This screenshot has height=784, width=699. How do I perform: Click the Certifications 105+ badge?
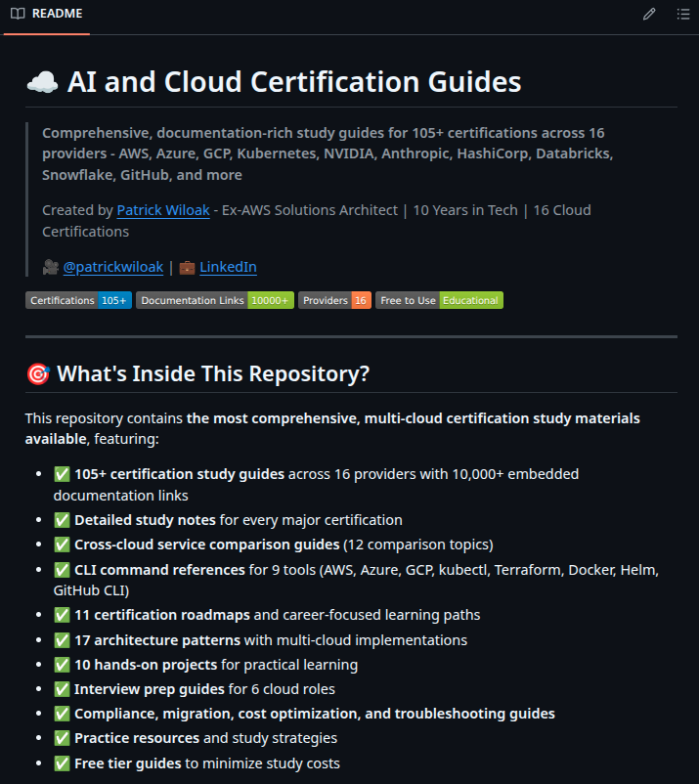(78, 300)
